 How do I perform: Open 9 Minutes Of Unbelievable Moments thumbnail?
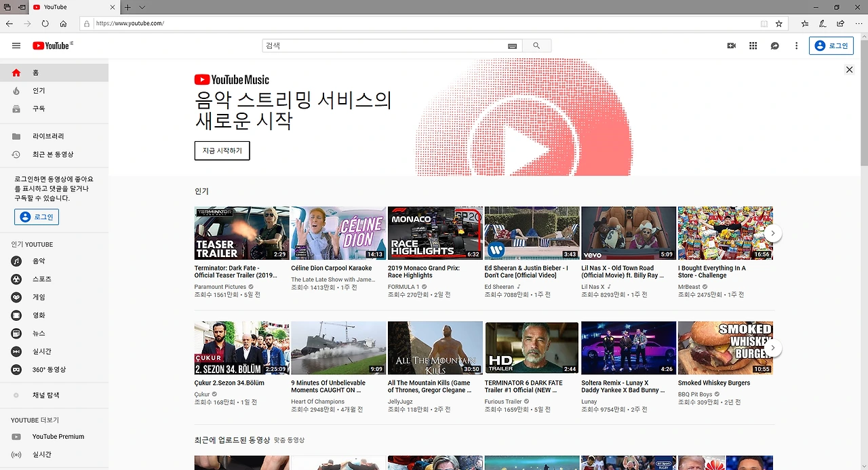[x=338, y=348]
